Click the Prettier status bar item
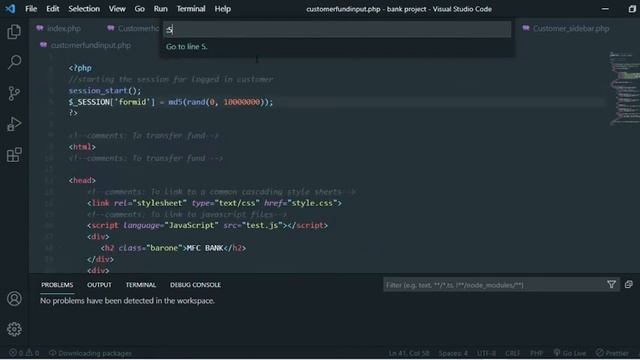 [x=612, y=353]
